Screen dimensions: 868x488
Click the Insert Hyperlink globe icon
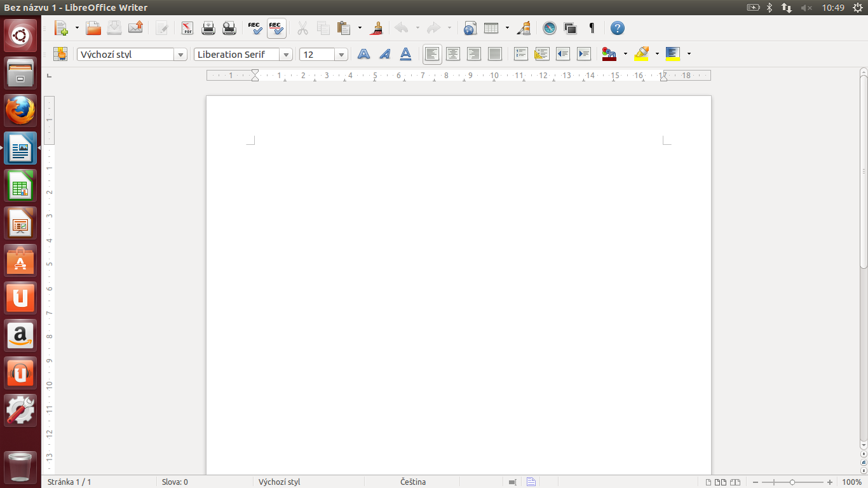pyautogui.click(x=470, y=28)
